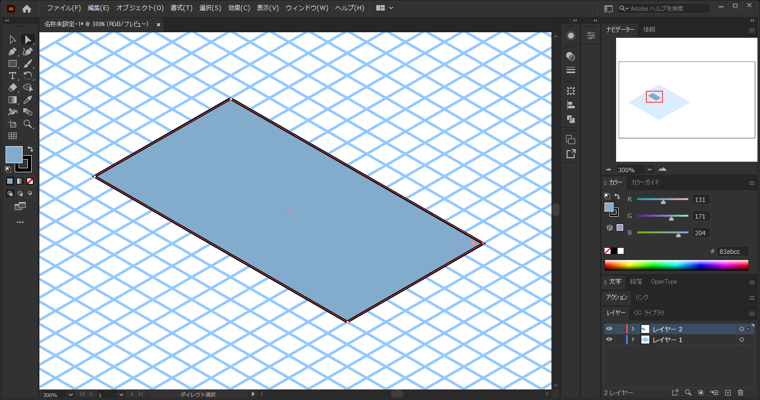This screenshot has height=400, width=760.
Task: Open Color panel options menu
Action: click(x=752, y=183)
